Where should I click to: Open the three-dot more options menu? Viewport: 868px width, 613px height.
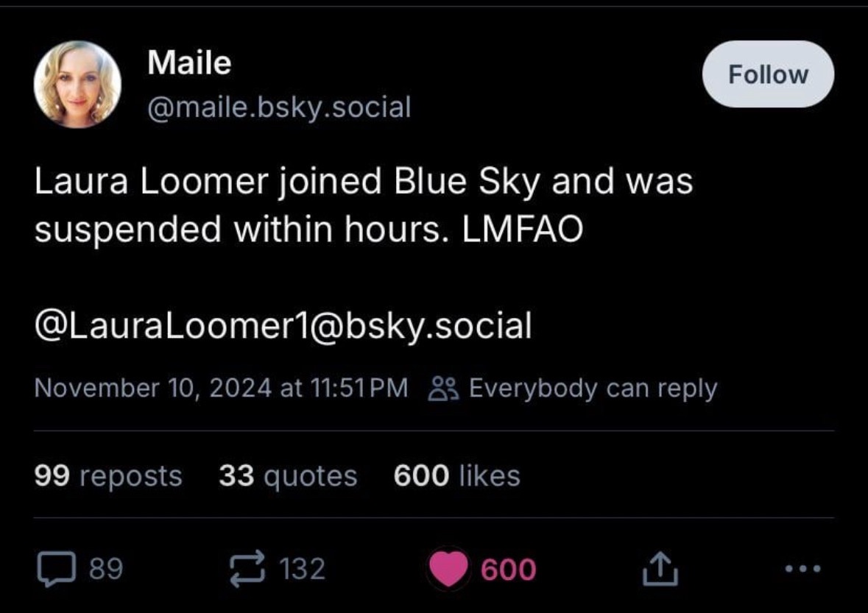pos(803,568)
